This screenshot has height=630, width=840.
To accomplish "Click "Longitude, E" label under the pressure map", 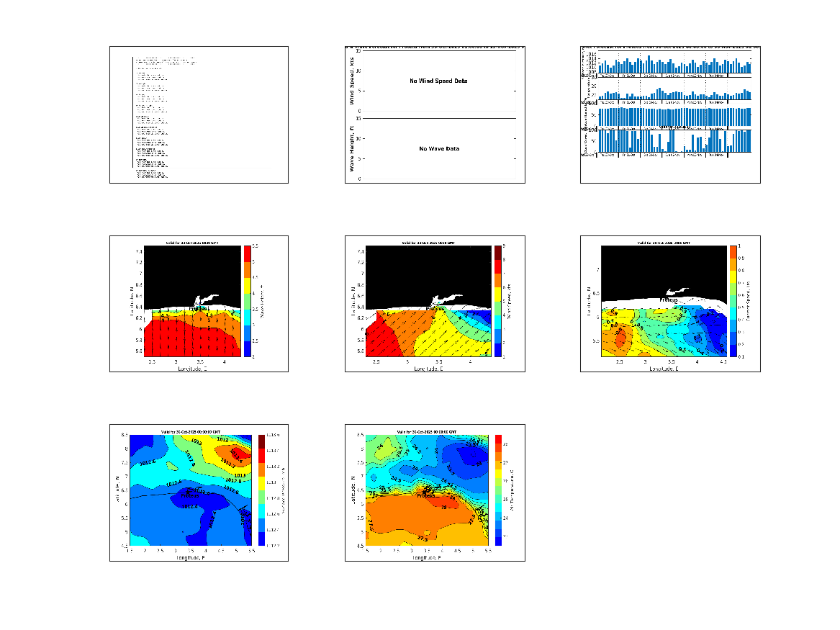I will (189, 557).
